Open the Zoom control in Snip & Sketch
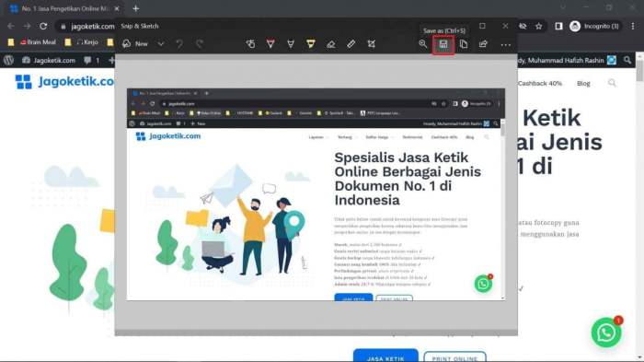644x362 pixels. [422, 43]
